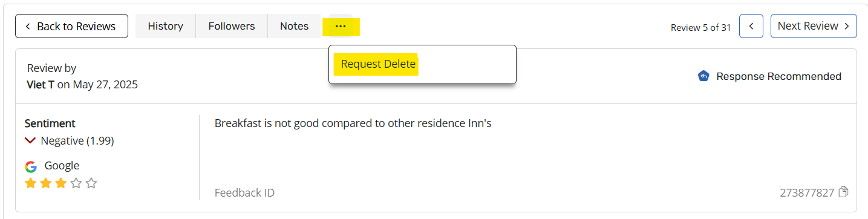Click the Google logo icon
The image size is (868, 219).
31,166
